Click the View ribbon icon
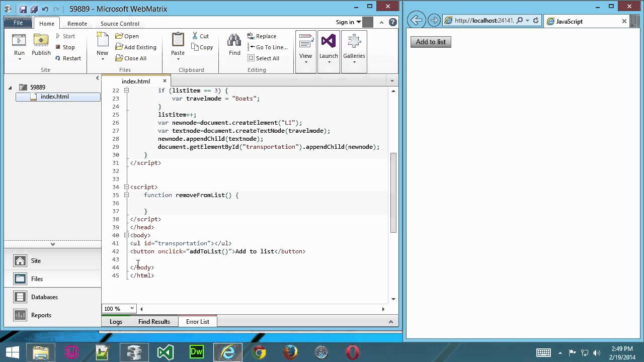Viewport: 644px width, 362px height. pos(305,42)
